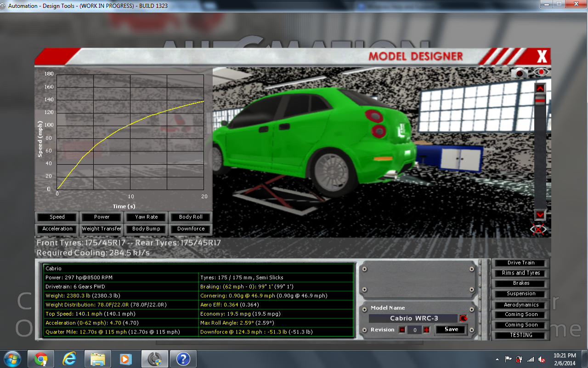Viewport: 588px width, 368px height.
Task: Save the car model
Action: 451,329
